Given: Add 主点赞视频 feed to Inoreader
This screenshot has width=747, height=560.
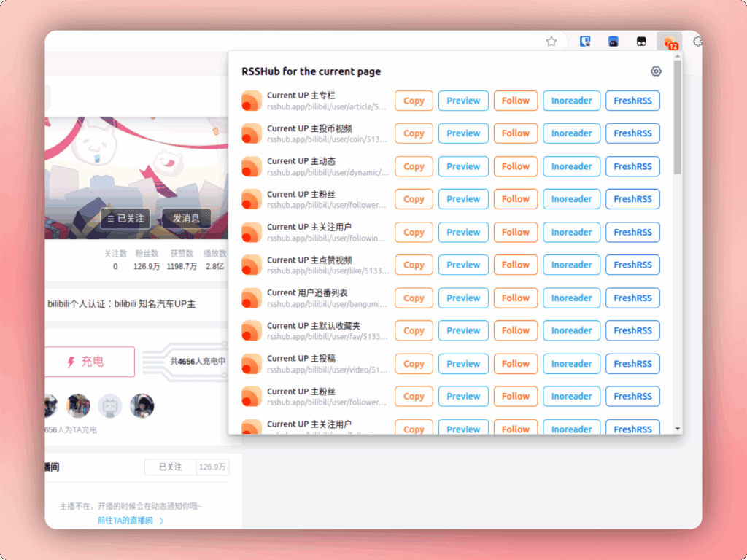Looking at the screenshot, I should [x=571, y=265].
